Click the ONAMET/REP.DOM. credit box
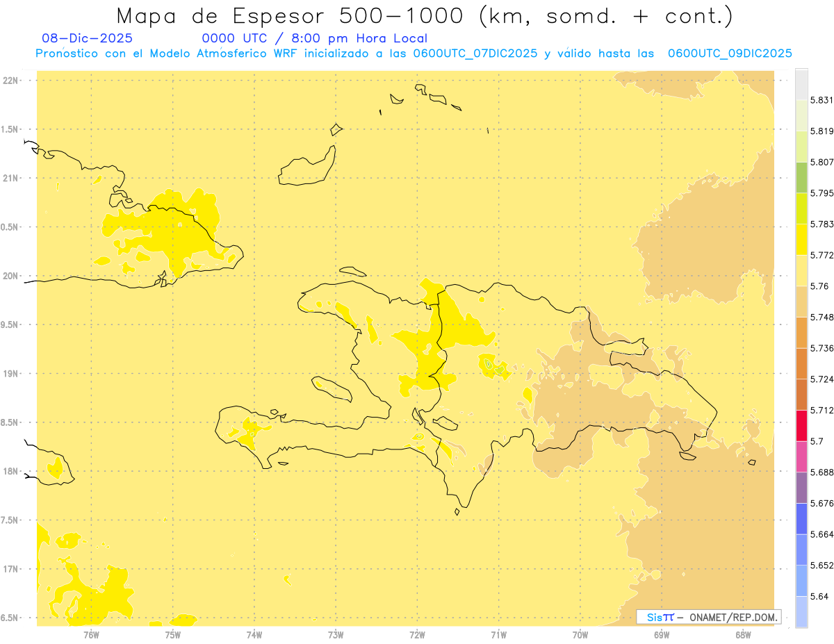 [x=709, y=617]
